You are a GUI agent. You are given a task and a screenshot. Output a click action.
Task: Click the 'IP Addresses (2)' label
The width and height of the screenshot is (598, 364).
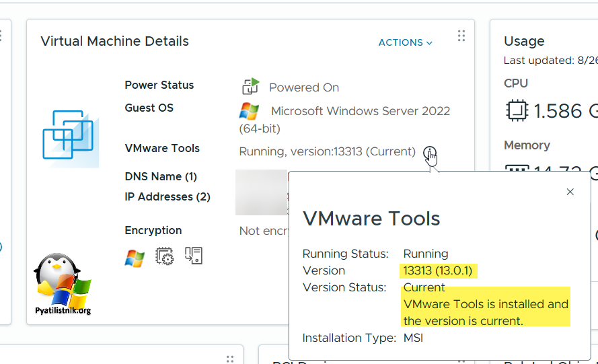tap(167, 197)
